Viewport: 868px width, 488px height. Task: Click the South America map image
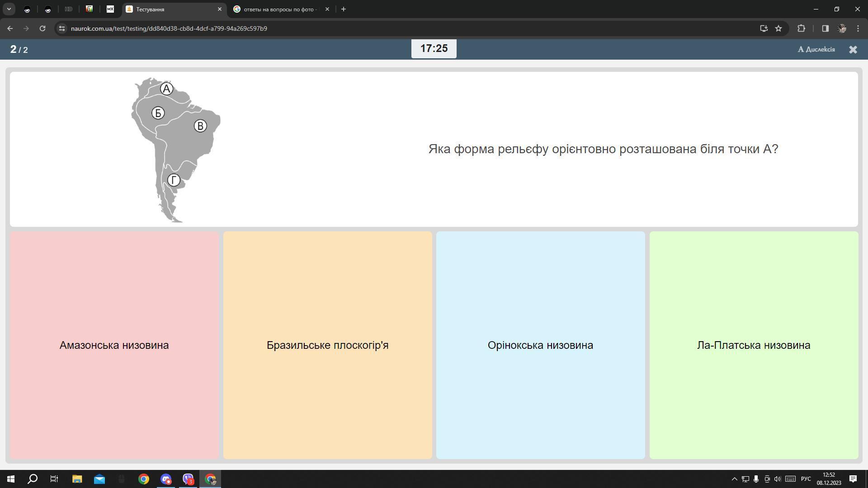coord(175,149)
